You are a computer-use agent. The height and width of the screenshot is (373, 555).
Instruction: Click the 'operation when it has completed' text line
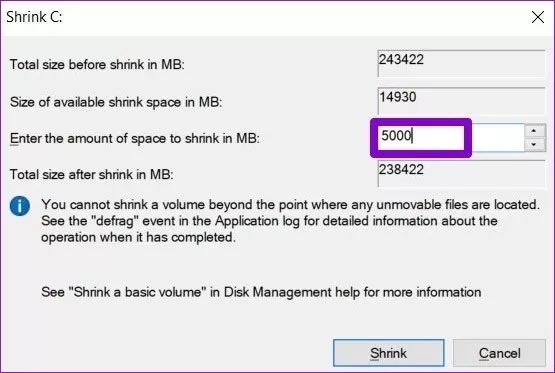(138, 237)
